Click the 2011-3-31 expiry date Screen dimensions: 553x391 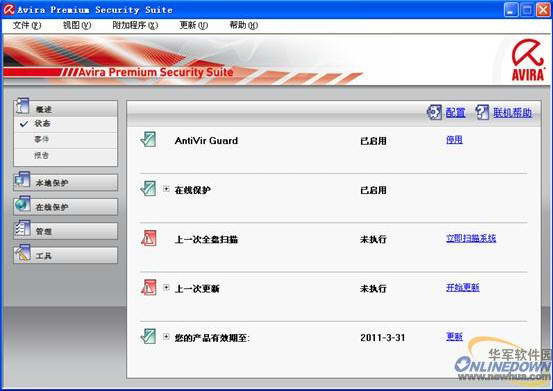click(x=383, y=338)
